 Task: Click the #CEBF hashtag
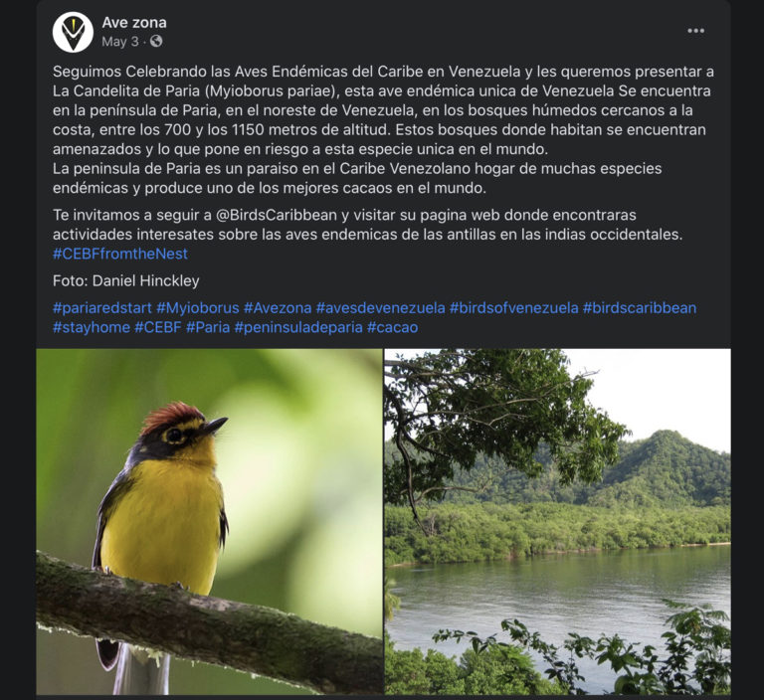tap(157, 327)
